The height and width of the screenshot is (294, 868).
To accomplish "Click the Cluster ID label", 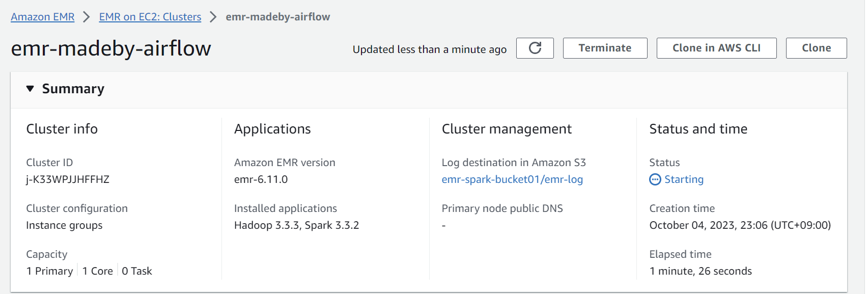I will tap(49, 163).
